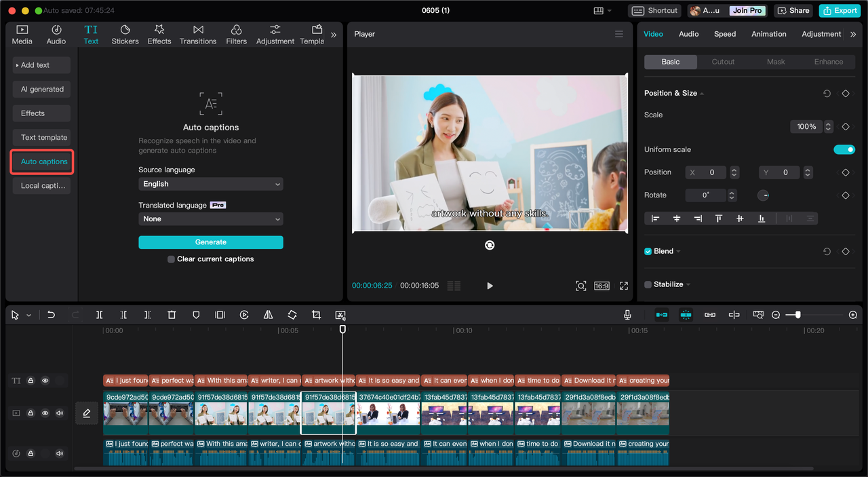The image size is (868, 477).
Task: Click the Generate button
Action: [x=210, y=242]
